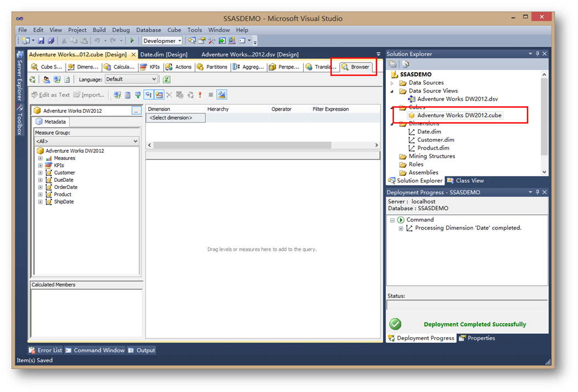Viewport: 578px width, 392px height.
Task: Click the Analyze in Excel icon
Action: [x=166, y=79]
